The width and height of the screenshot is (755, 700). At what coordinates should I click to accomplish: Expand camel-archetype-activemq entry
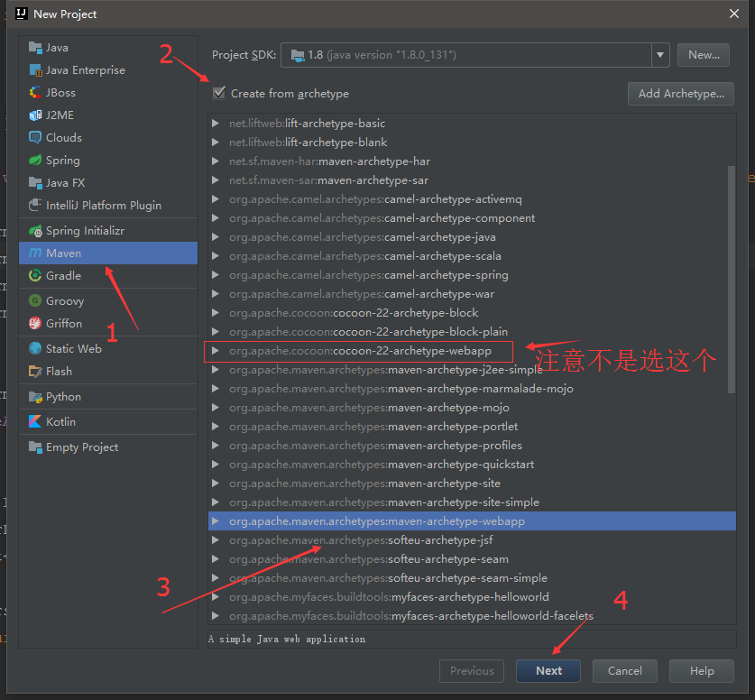(216, 199)
